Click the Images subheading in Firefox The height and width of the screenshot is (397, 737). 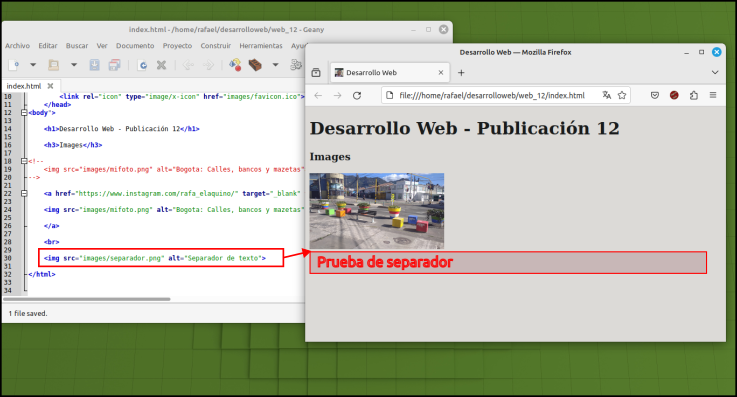330,157
